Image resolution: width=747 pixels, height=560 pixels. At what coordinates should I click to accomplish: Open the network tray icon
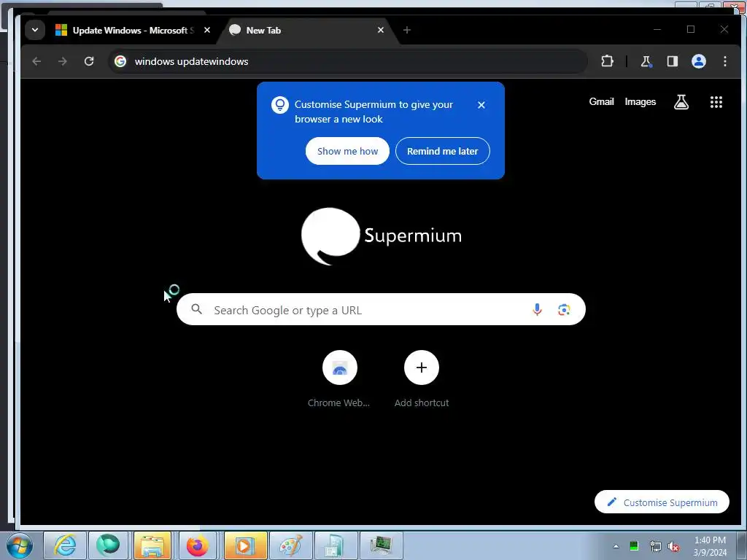(655, 546)
